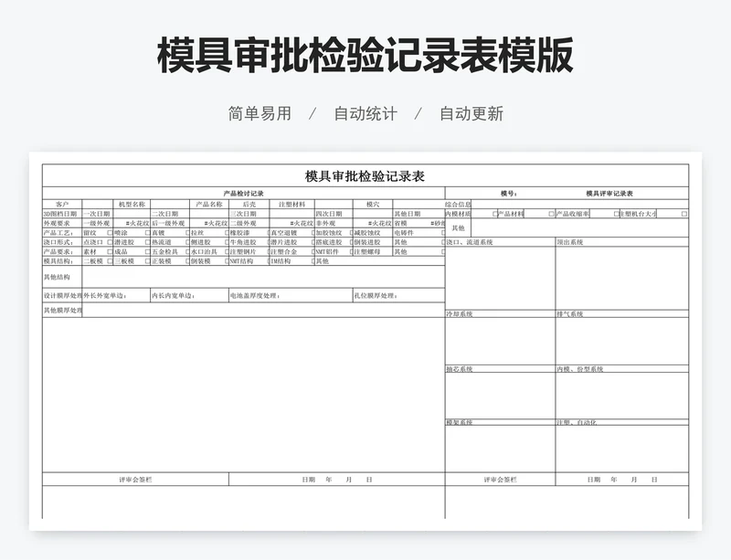Image resolution: width=731 pixels, height=560 pixels.
Task: Select the 产品检讨记录 section header
Action: pyautogui.click(x=243, y=193)
